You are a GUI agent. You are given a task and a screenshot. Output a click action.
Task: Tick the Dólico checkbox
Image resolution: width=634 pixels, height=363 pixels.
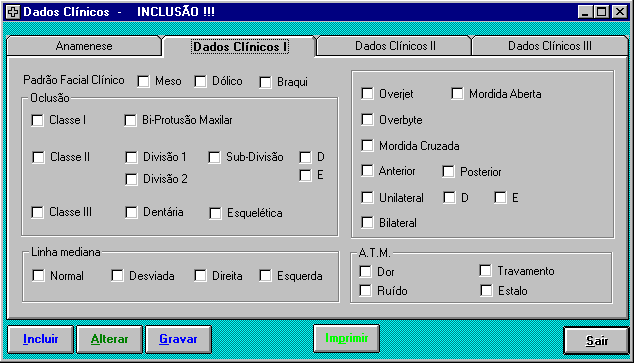pos(200,82)
